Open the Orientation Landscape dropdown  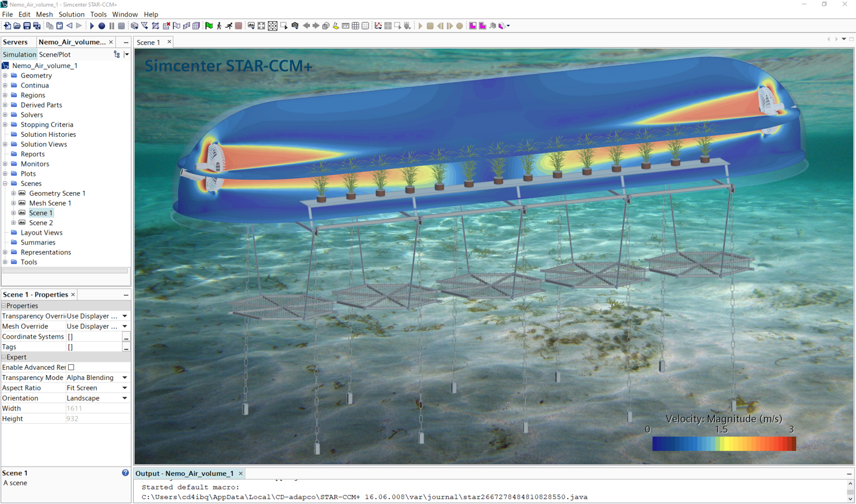point(125,398)
